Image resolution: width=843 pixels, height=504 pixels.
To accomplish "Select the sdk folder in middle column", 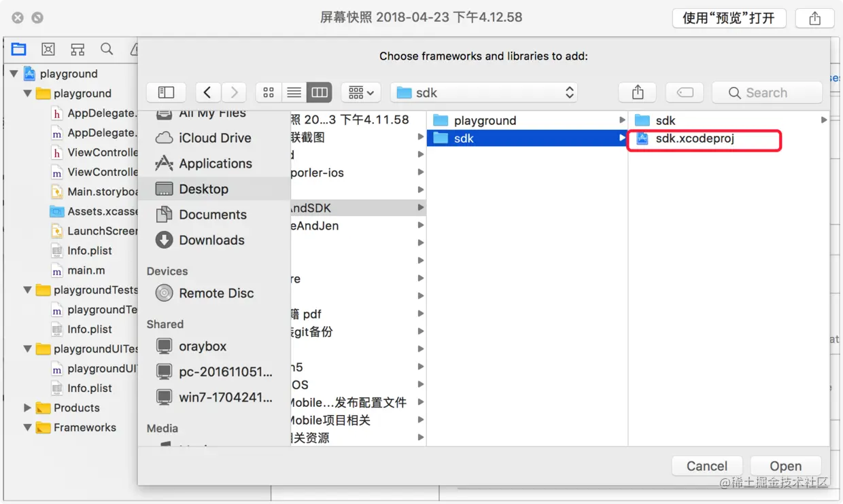I will [x=528, y=138].
